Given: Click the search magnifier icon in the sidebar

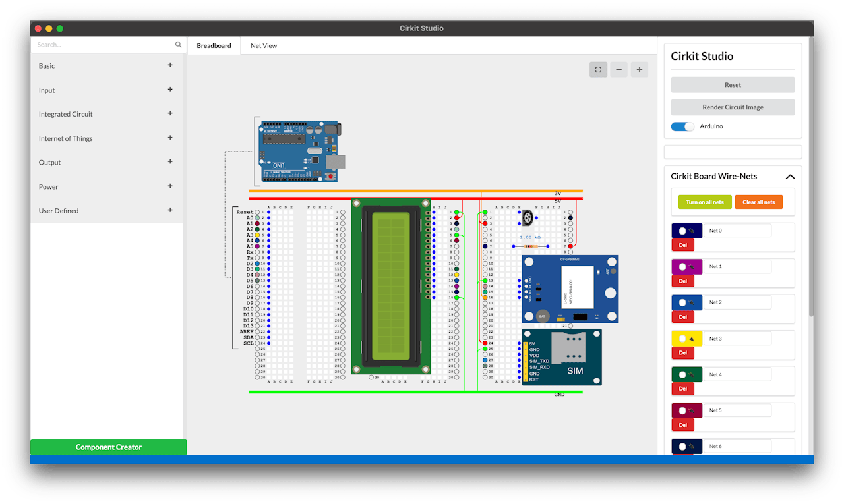Looking at the screenshot, I should 178,45.
